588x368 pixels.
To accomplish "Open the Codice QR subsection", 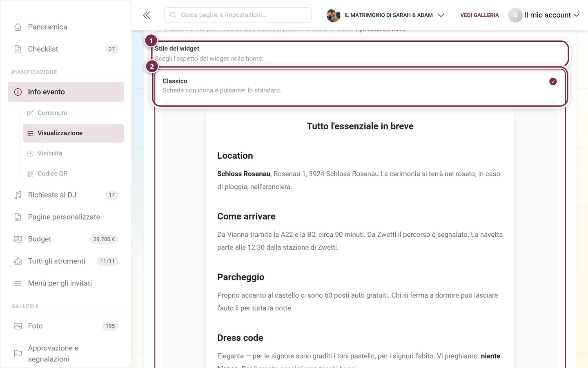I will [x=73, y=174].
